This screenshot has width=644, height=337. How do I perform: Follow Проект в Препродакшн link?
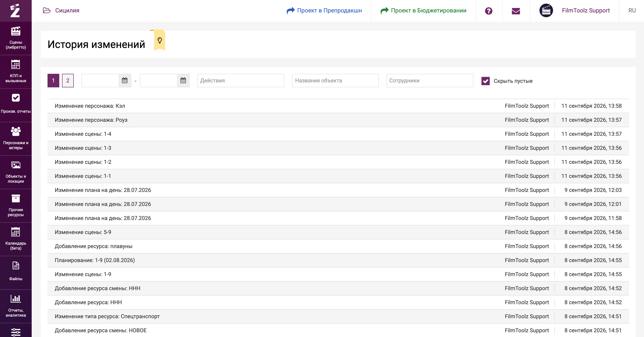click(324, 10)
